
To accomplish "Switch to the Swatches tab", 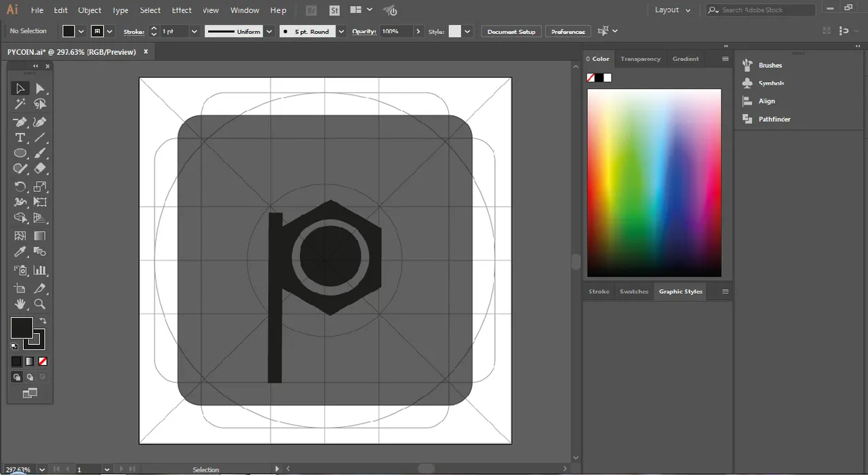I will point(634,292).
